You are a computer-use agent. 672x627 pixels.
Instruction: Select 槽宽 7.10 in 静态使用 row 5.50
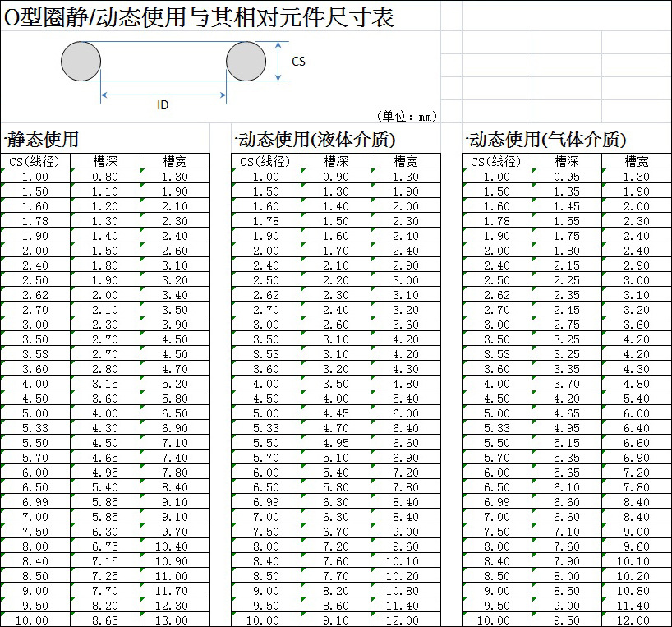[175, 443]
